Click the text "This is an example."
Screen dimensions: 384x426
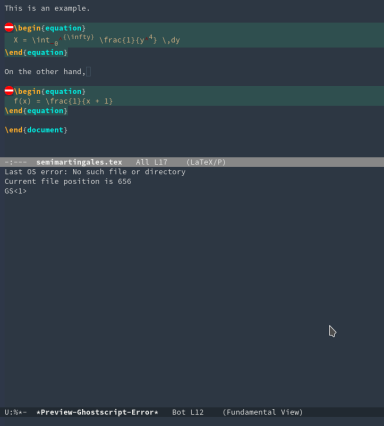coord(47,9)
